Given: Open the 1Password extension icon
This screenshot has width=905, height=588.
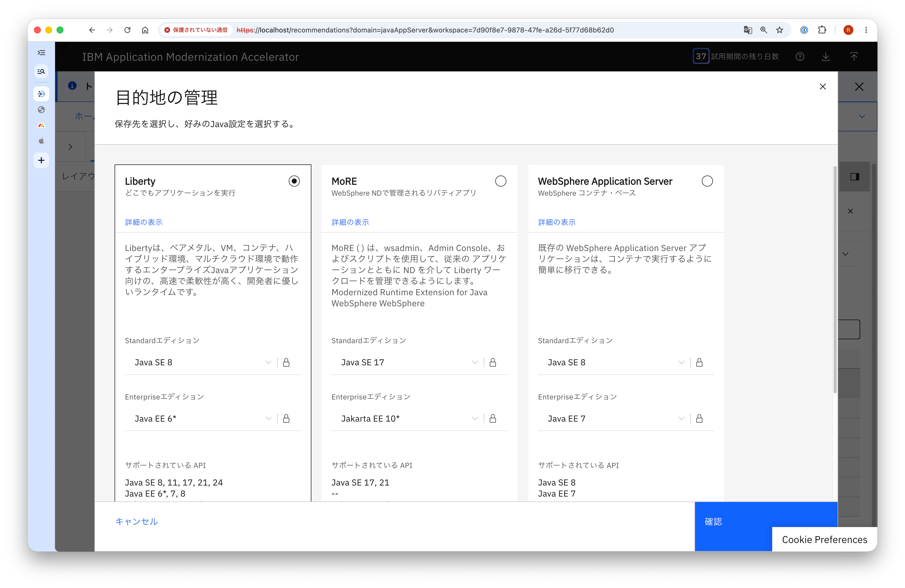Looking at the screenshot, I should (x=804, y=30).
